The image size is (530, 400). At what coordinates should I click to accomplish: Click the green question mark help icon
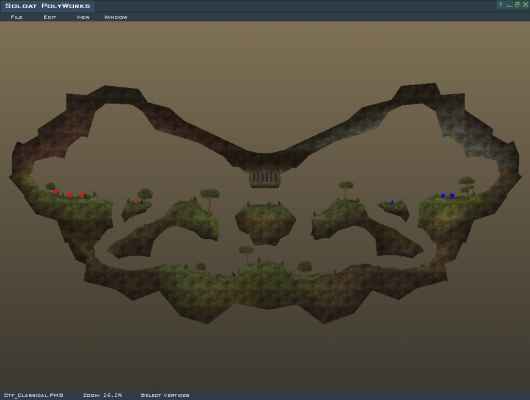[x=501, y=5]
